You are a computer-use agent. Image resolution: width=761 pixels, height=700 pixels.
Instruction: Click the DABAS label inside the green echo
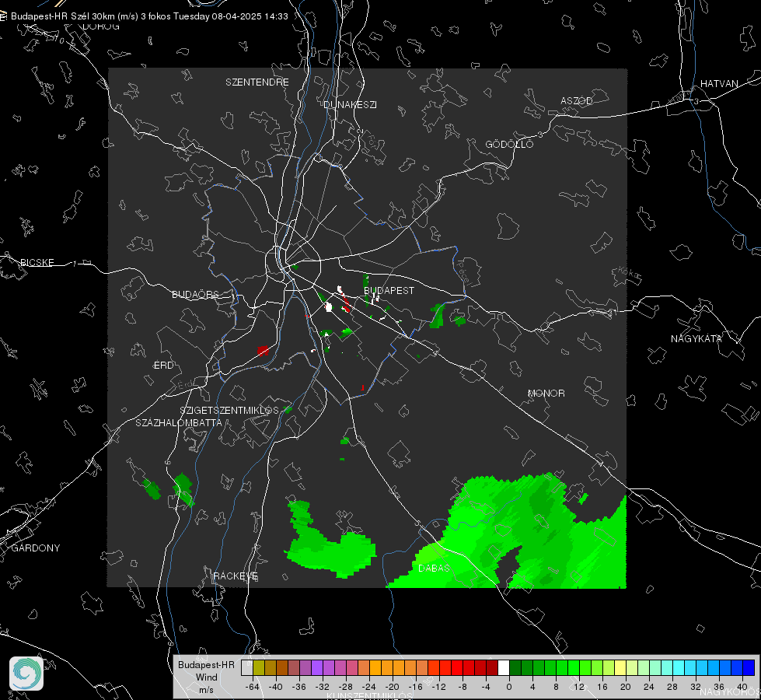pyautogui.click(x=434, y=568)
